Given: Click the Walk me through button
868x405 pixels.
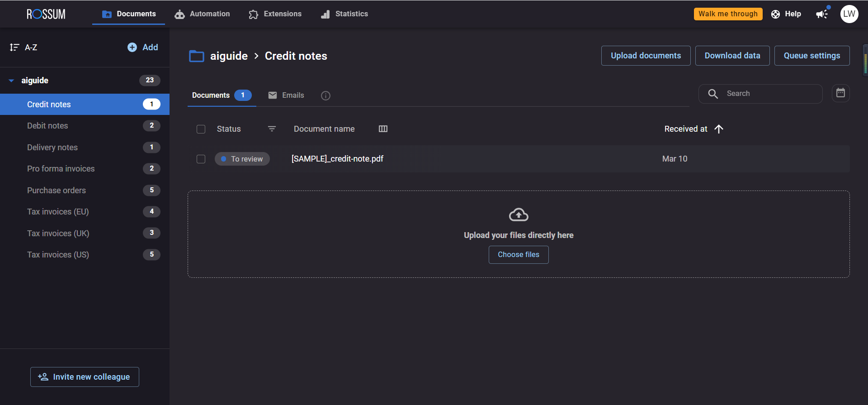Looking at the screenshot, I should click(x=728, y=14).
